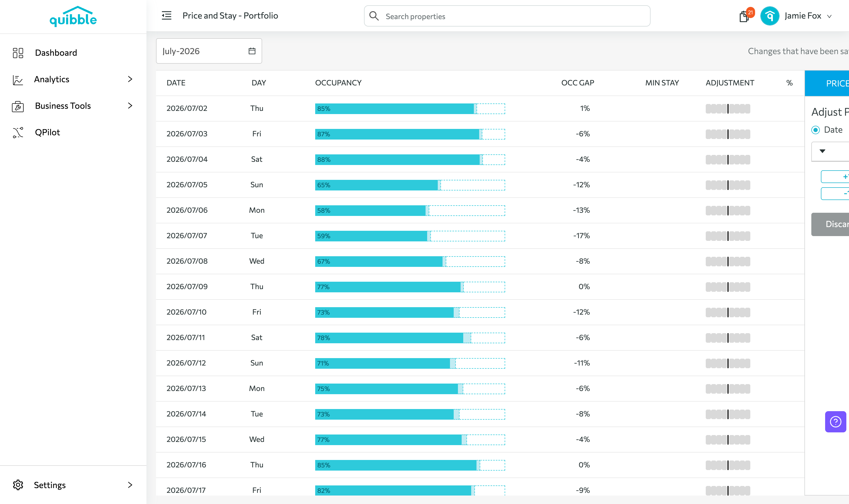Select date cell 2026/07/10
Viewport: 849px width, 504px height.
tap(187, 312)
